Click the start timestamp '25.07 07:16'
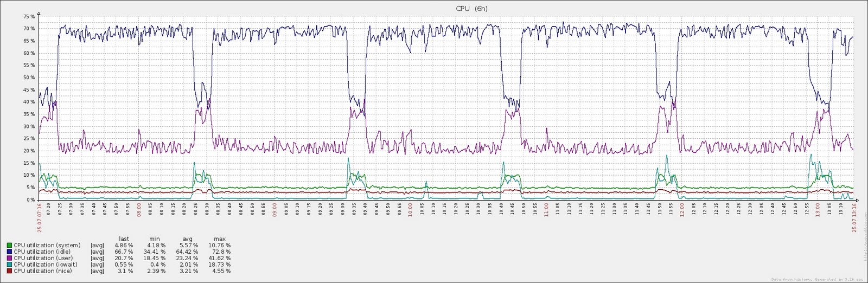This screenshot has height=283, width=868. pyautogui.click(x=40, y=217)
